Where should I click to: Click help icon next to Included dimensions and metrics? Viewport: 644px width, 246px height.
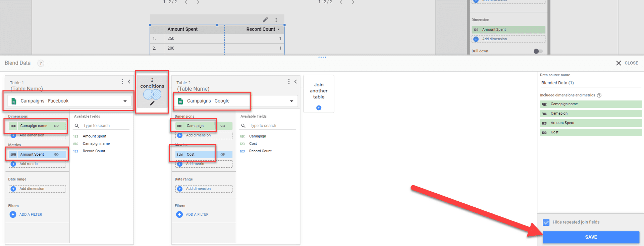(599, 95)
